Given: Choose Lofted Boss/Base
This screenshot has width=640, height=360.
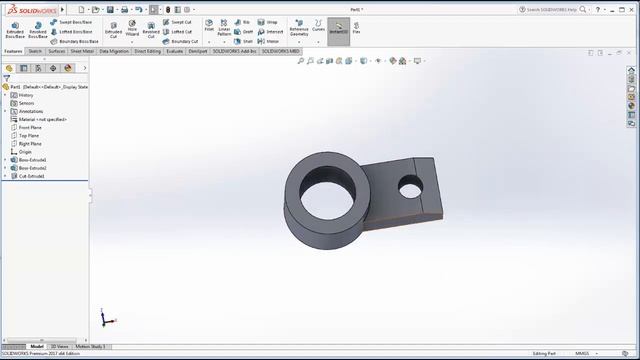Looking at the screenshot, I should pos(71,32).
